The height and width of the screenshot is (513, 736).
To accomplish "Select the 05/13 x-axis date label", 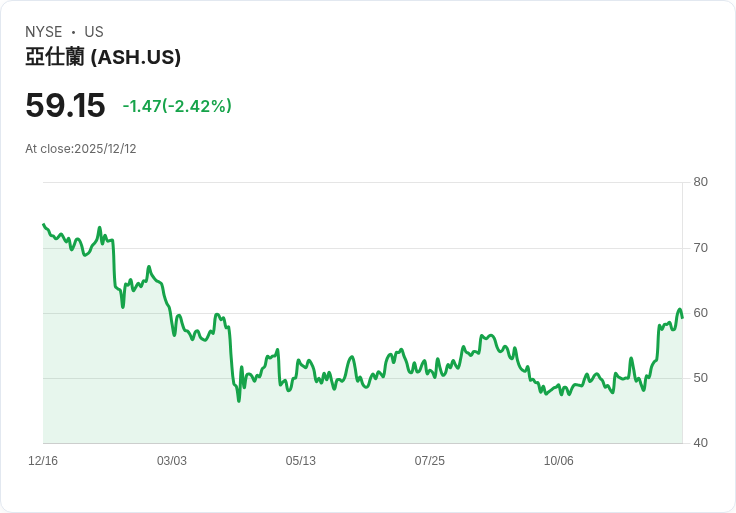I will point(301,461).
